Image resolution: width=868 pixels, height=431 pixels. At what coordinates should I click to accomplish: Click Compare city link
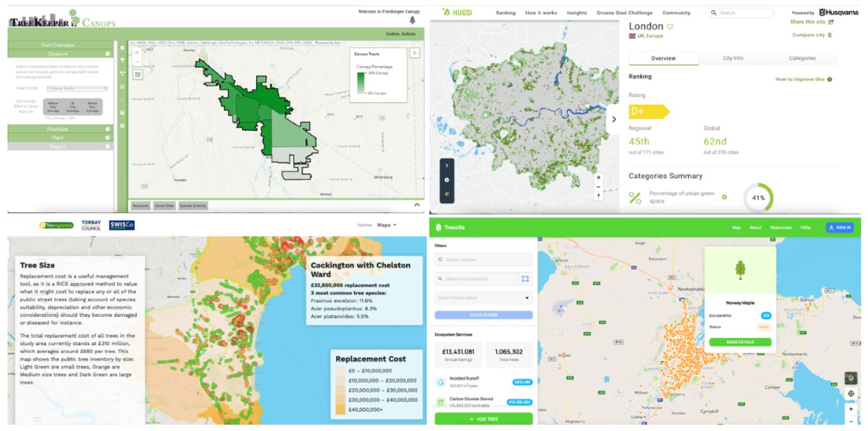tap(813, 35)
